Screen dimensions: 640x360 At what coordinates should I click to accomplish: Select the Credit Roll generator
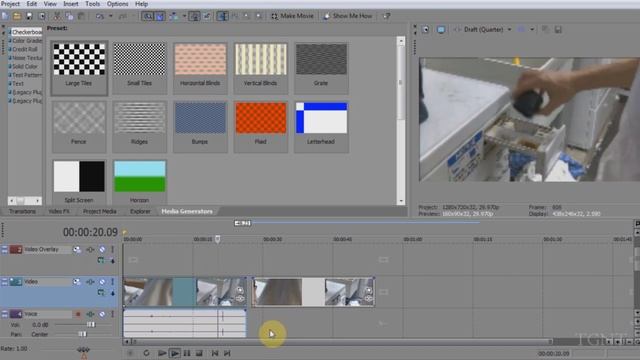click(25, 49)
